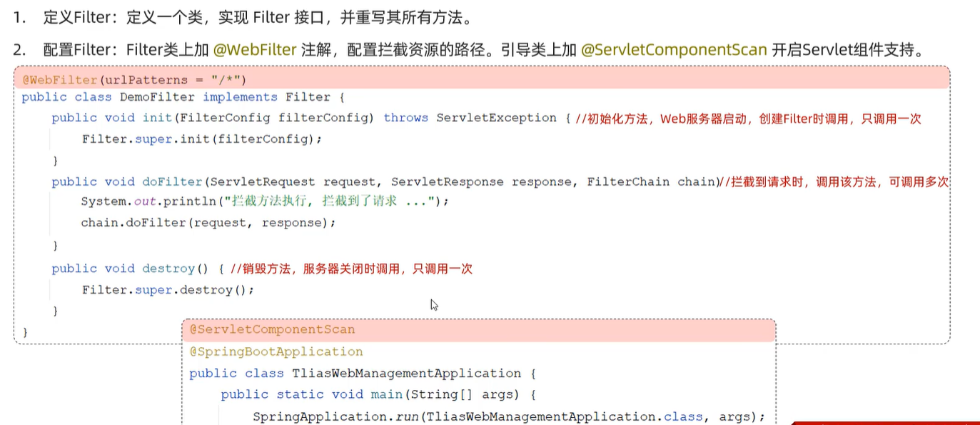Click the chain.doFilter(request, response) statement
This screenshot has width=980, height=425.
click(208, 223)
